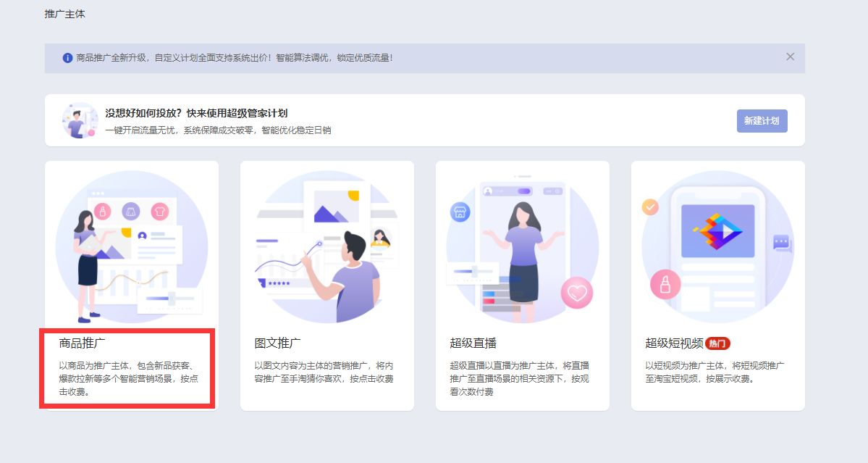The height and width of the screenshot is (463, 868).
Task: Click the pink heart icon on the 超级直播 card
Action: [577, 292]
